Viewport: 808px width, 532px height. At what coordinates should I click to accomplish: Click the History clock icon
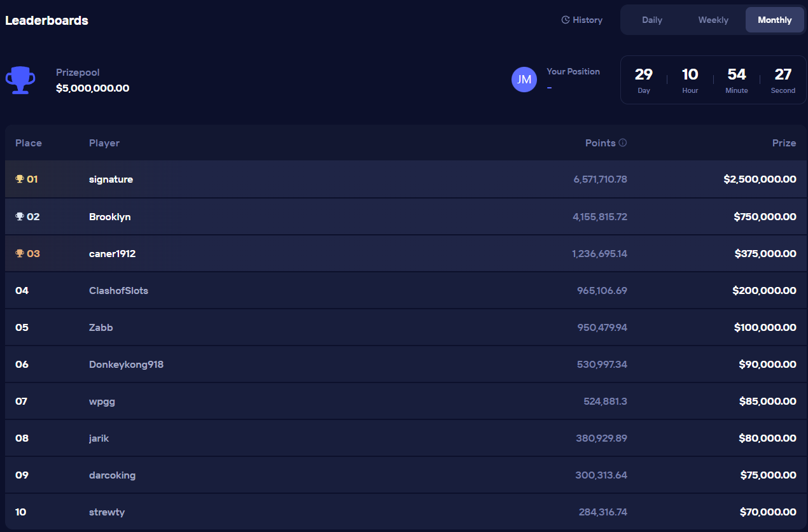click(565, 20)
